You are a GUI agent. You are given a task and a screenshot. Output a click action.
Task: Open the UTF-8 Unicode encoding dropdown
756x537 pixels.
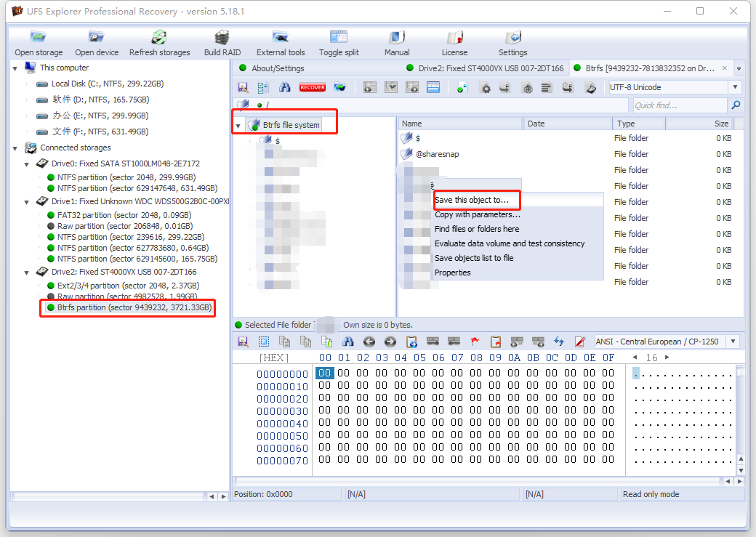click(x=735, y=87)
